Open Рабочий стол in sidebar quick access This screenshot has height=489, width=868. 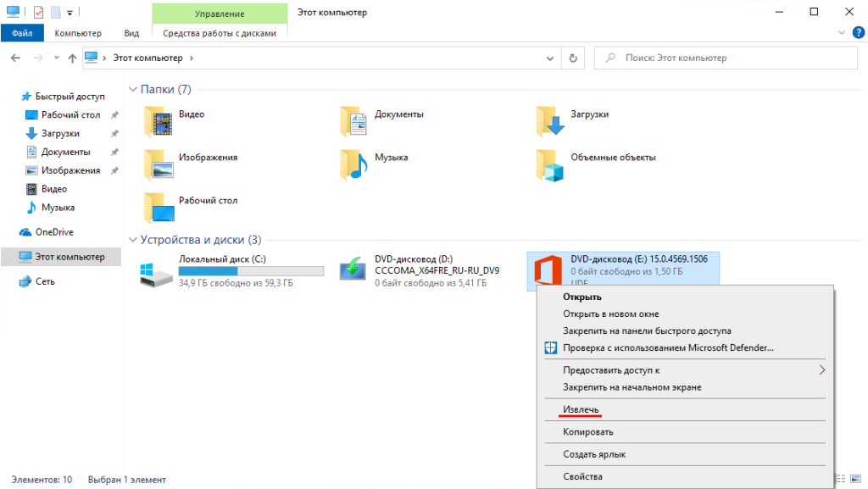71,115
